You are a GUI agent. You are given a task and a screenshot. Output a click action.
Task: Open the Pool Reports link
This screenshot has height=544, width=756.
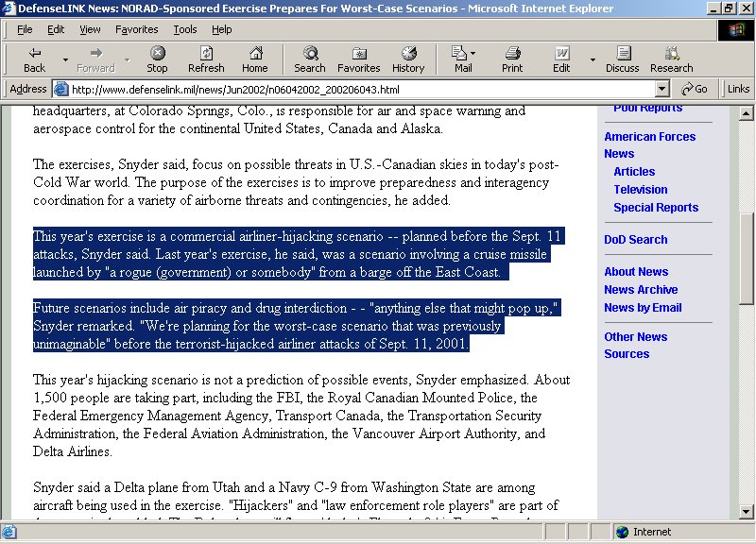tap(647, 109)
